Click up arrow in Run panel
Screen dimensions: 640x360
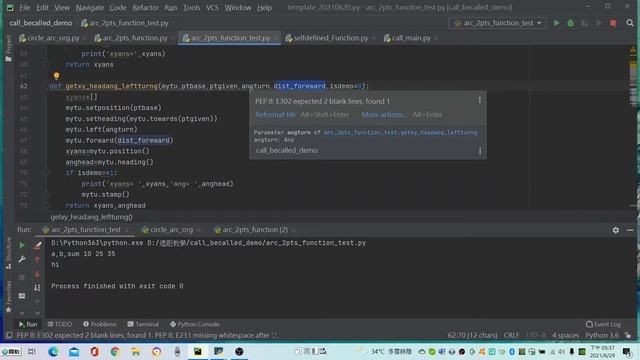(x=37, y=260)
